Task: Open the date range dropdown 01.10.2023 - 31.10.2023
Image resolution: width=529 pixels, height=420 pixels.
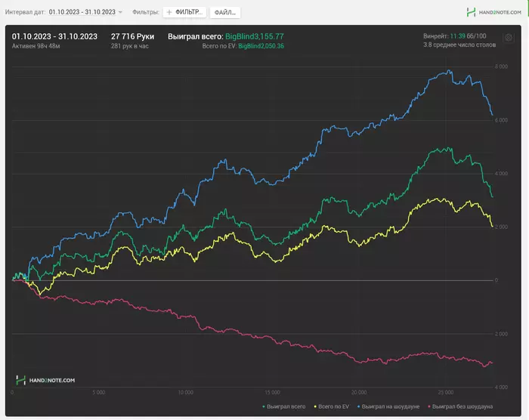Action: pos(82,13)
